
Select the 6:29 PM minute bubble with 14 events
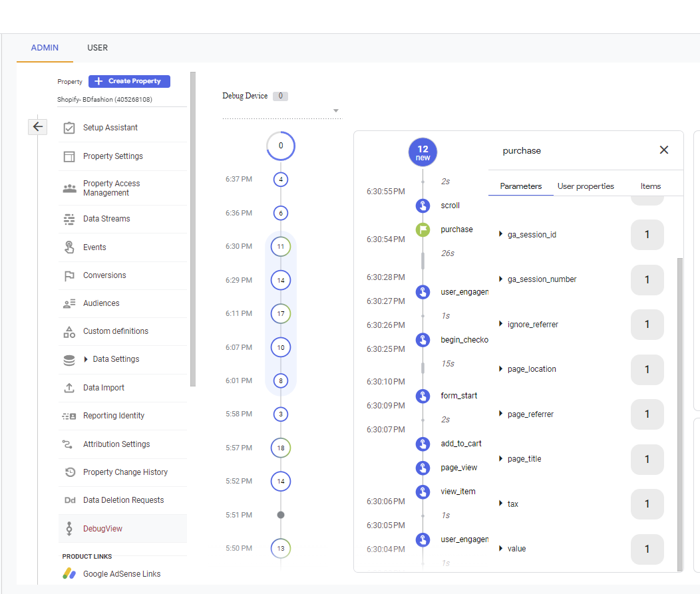tap(281, 280)
